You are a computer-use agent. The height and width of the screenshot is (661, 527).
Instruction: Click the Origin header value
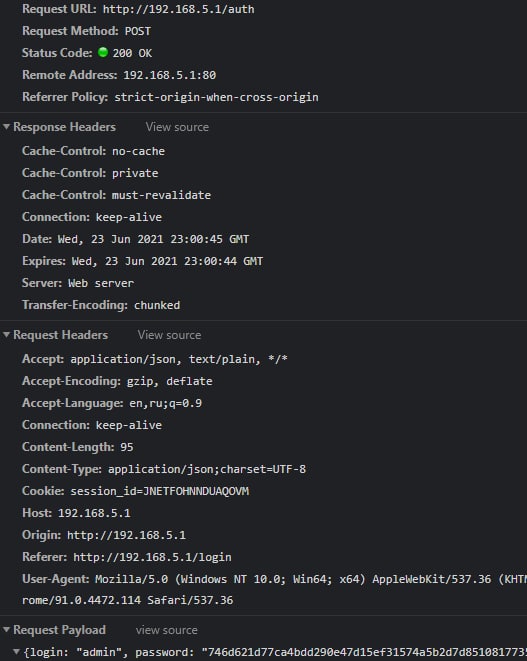click(126, 535)
